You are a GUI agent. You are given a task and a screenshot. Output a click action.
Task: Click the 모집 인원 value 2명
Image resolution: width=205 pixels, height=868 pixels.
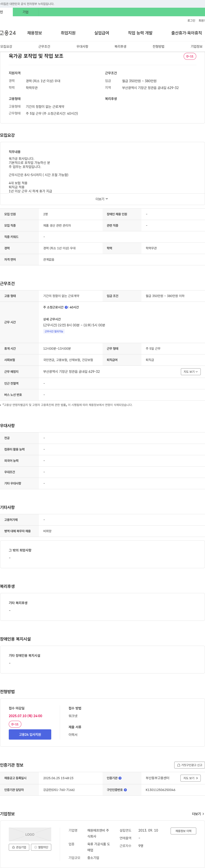click(x=45, y=214)
